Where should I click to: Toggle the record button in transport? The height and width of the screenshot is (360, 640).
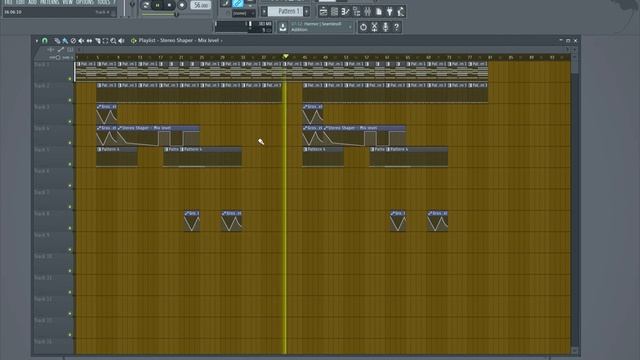182,5
